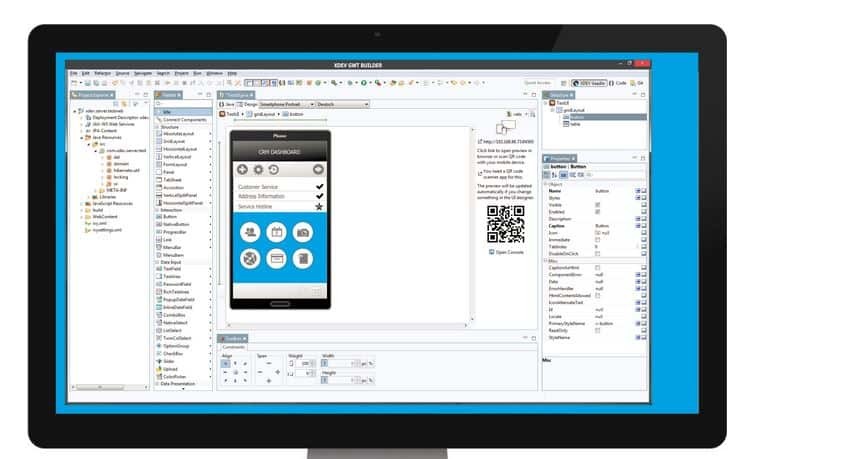Image resolution: width=846 pixels, height=459 pixels.
Task: Click the QR code image
Action: click(505, 224)
